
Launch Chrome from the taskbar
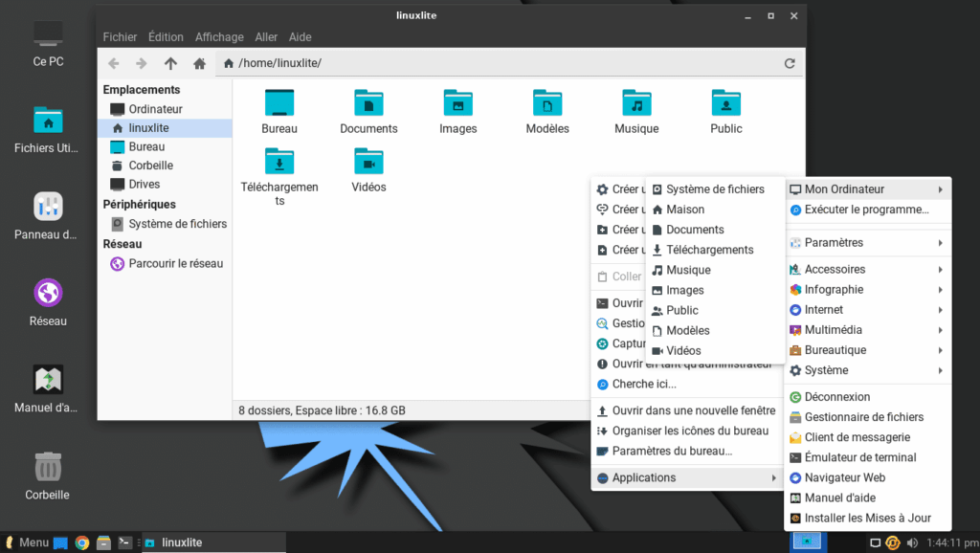[x=81, y=542]
